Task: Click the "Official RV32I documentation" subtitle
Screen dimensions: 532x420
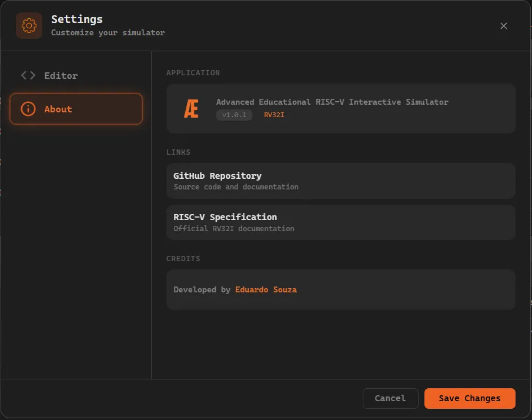Action: [234, 228]
